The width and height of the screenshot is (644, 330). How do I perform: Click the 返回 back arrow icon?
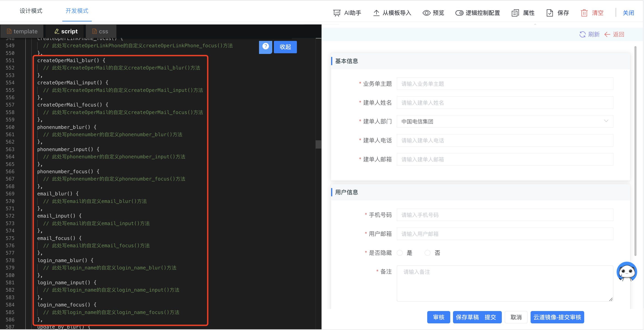coord(607,34)
